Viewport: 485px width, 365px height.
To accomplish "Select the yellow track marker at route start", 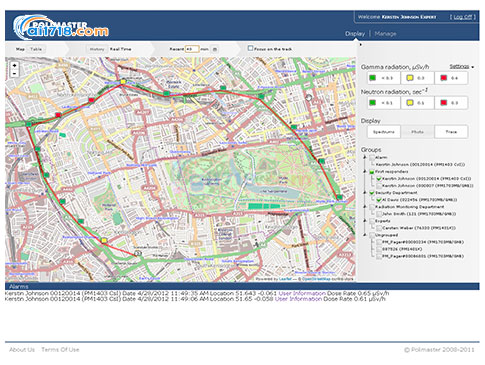I will click(x=123, y=81).
